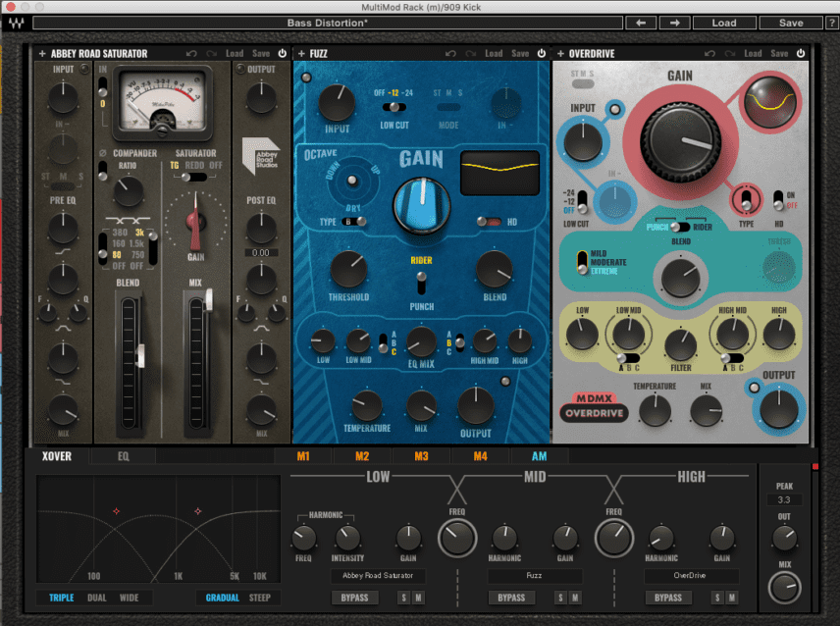Select TRIPLE crossover mode

click(62, 598)
